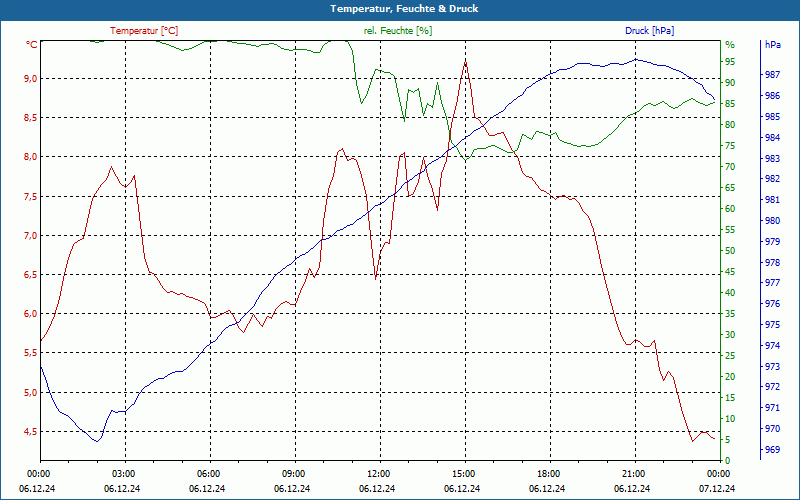This screenshot has height=500, width=800.
Task: Click the chart title "Temperatur, Feuchte & Druck"
Action: pos(404,9)
